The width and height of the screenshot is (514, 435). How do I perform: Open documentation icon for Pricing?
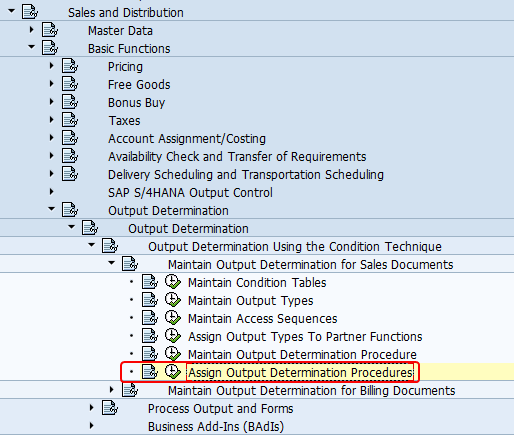(70, 66)
